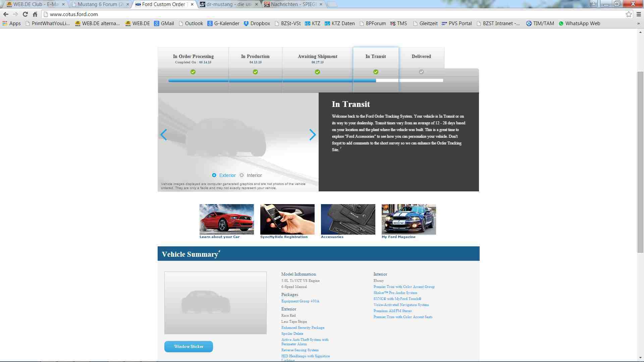Viewport: 644px width, 362px height.
Task: Reload the page with refresh icon
Action: pos(25,14)
